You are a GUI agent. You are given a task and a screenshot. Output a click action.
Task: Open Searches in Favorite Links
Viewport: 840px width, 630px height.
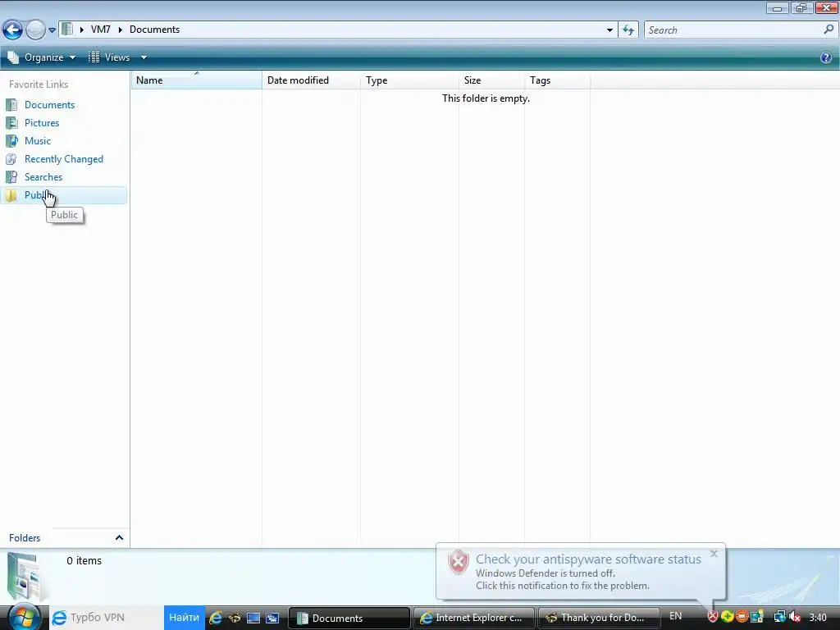click(x=43, y=177)
